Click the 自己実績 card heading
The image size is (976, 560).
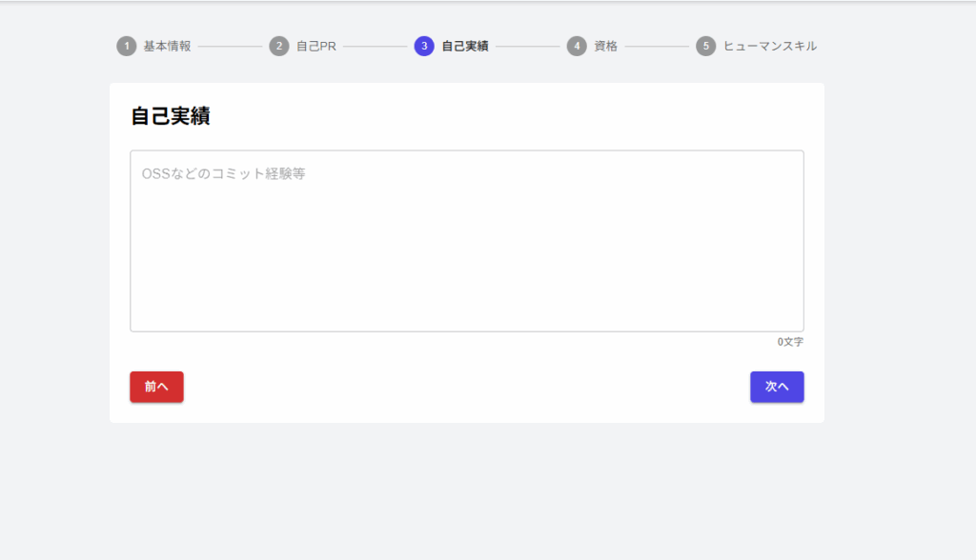(170, 116)
